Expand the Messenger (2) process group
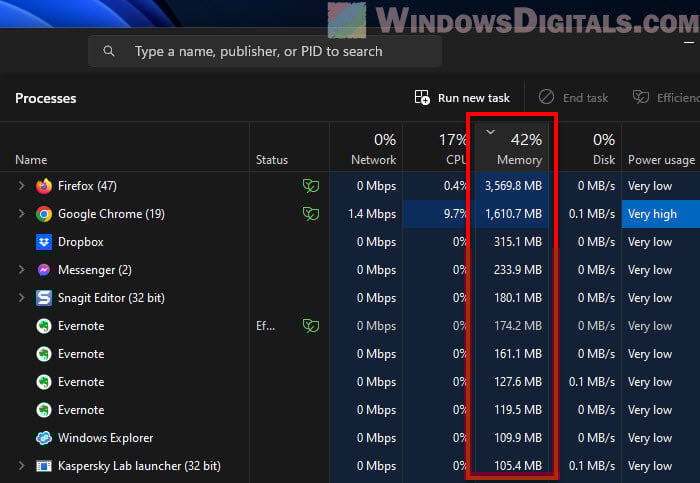The height and width of the screenshot is (483, 700). click(x=21, y=270)
